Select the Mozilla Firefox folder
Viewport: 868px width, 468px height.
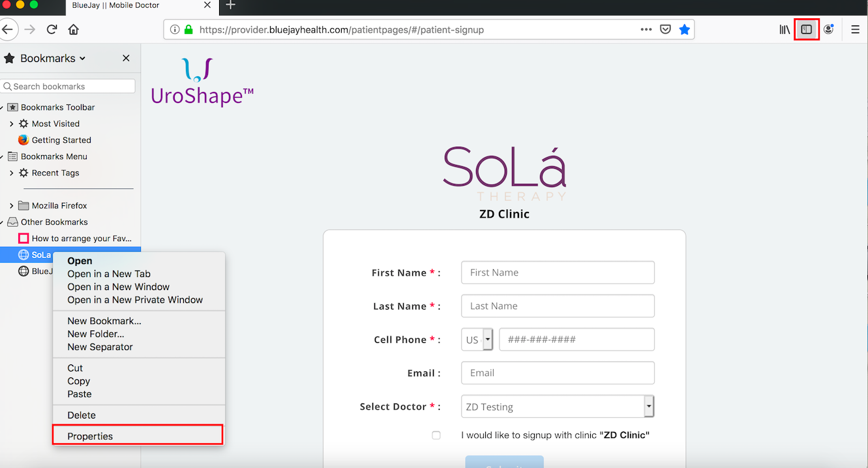(59, 205)
